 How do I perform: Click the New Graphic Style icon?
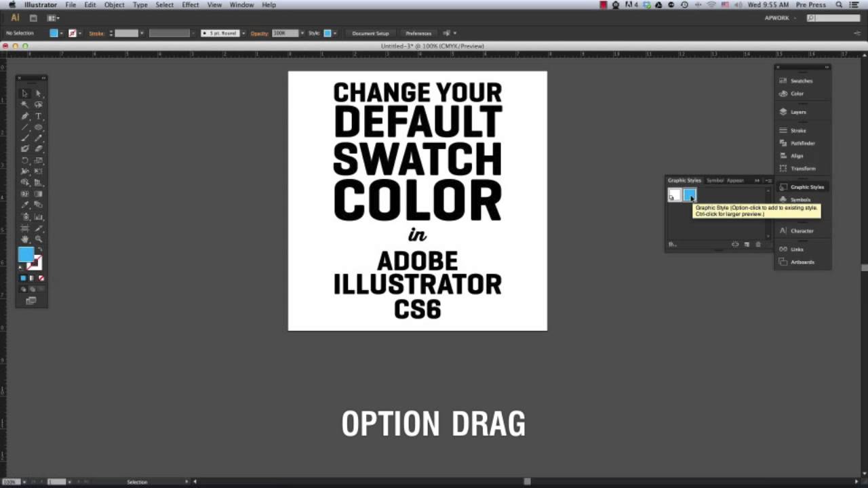click(x=747, y=245)
